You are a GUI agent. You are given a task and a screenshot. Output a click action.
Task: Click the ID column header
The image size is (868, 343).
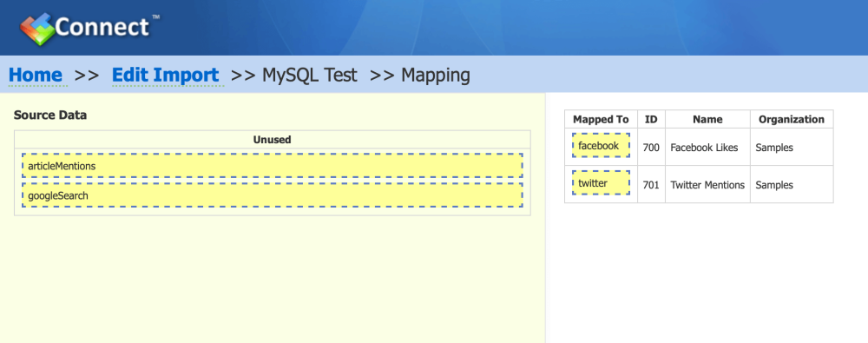point(652,119)
